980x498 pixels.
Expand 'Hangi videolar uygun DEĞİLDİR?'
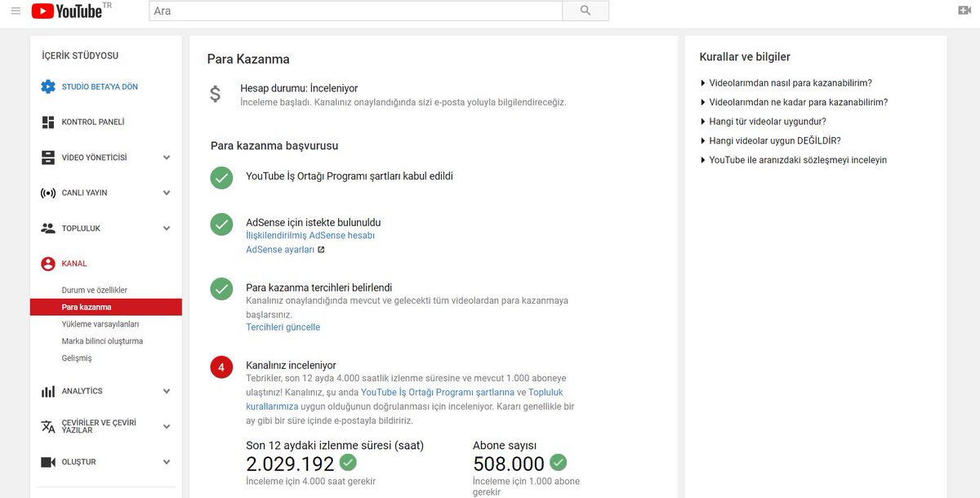[x=770, y=140]
